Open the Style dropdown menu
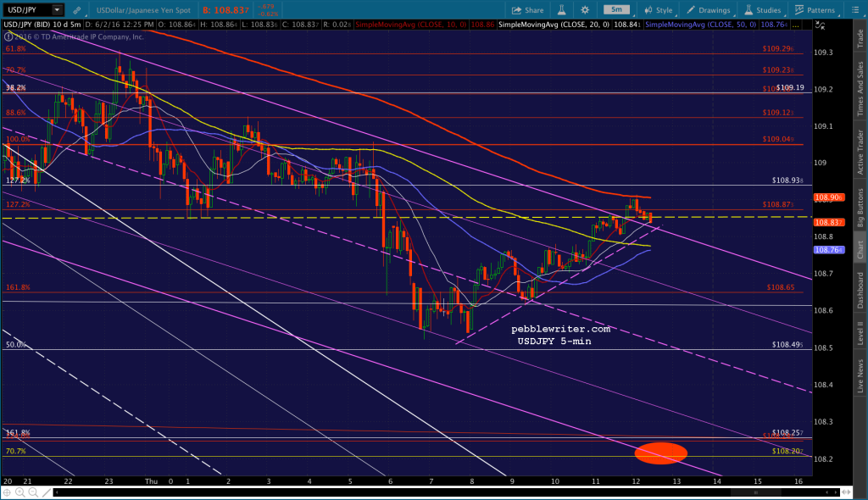This screenshot has width=868, height=500. tap(659, 10)
